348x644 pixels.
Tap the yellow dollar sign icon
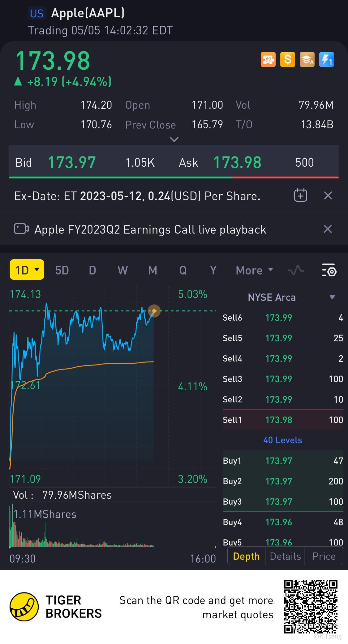(287, 59)
